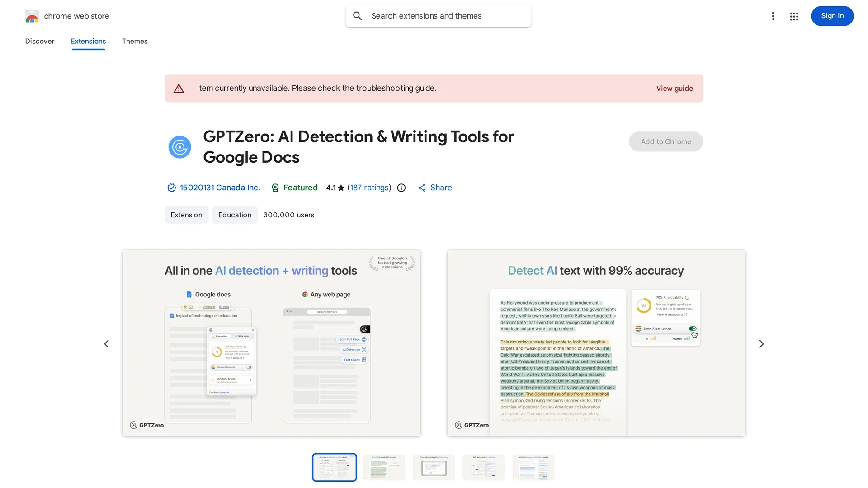Switch to the Themes tab
This screenshot has height=488, width=868.
(135, 42)
